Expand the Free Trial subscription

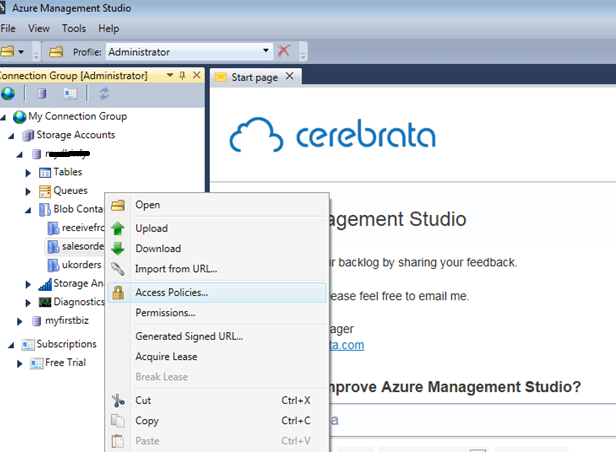tap(20, 363)
